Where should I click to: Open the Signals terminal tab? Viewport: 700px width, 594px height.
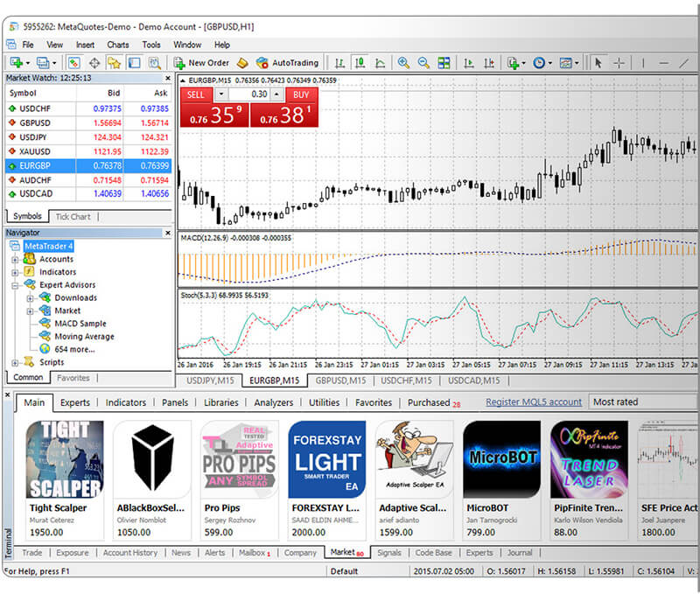(389, 553)
